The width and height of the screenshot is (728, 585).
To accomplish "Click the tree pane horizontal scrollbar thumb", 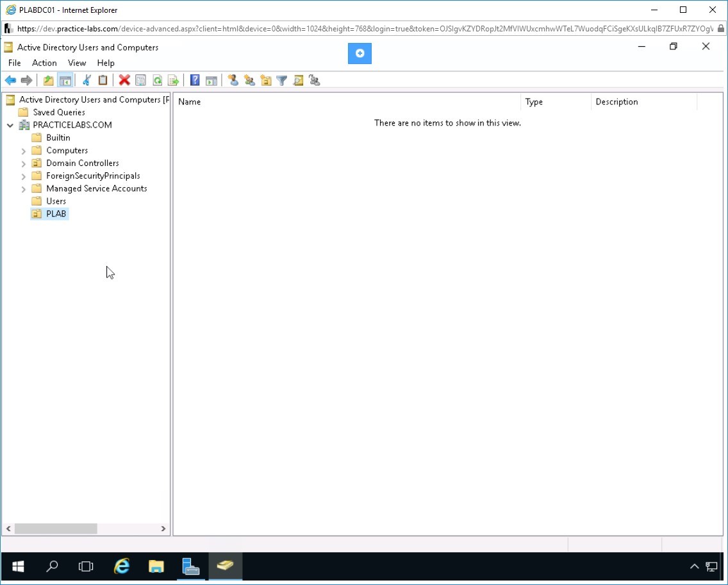I will (56, 529).
